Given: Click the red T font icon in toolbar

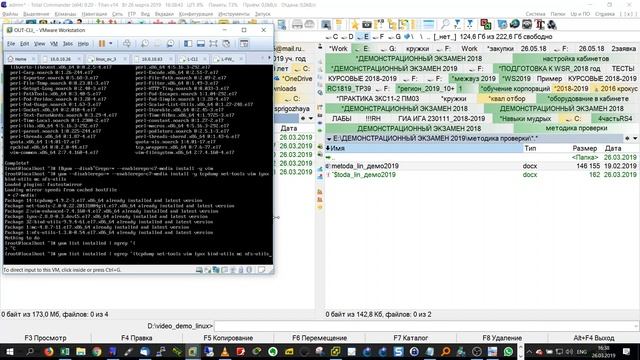Looking at the screenshot, I should point(540,24).
